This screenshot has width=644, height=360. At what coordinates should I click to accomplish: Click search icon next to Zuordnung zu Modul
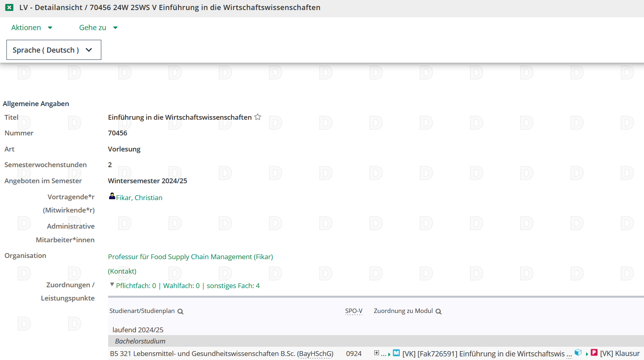click(439, 311)
